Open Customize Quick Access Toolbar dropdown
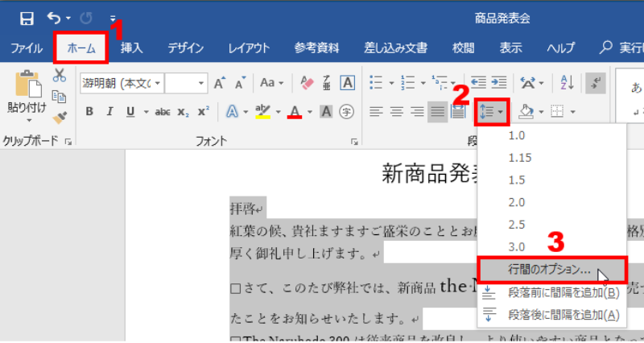644x343 pixels. 113,19
